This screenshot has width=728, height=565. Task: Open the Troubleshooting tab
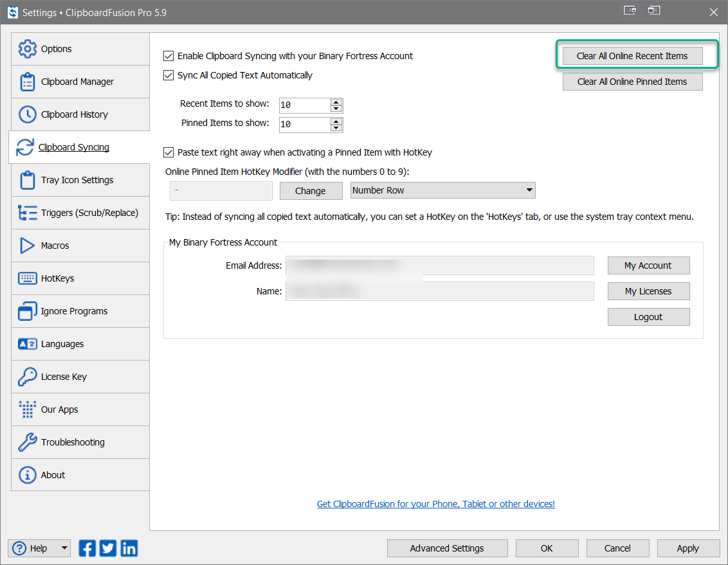tap(80, 442)
